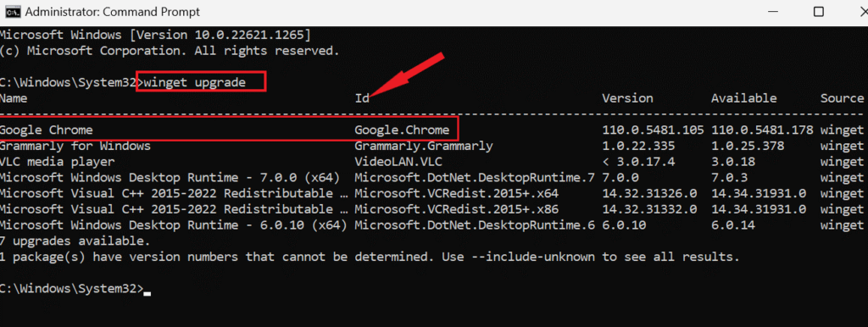This screenshot has height=327, width=868.
Task: Click the blinking cursor at the prompt
Action: (147, 293)
